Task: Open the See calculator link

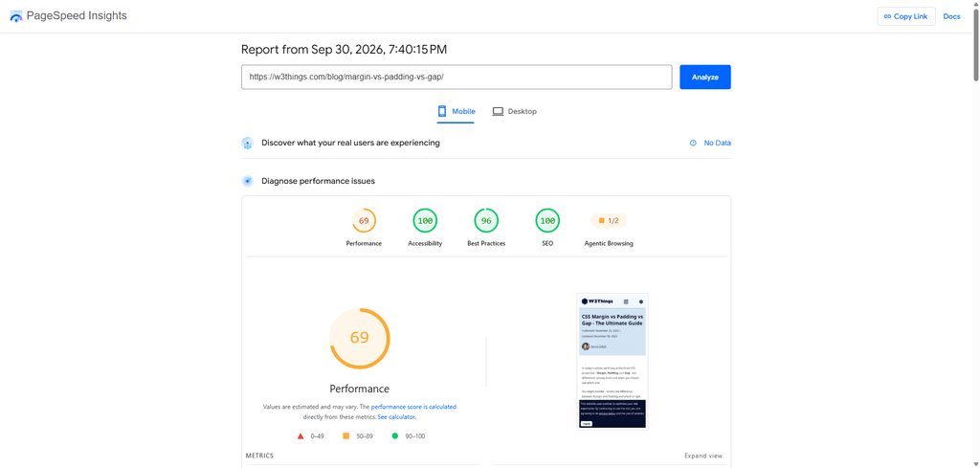Action: point(396,416)
